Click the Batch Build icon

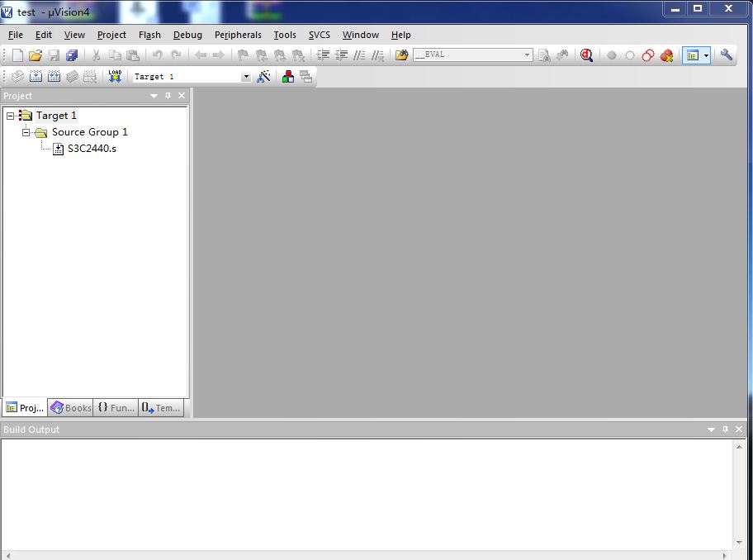[72, 76]
